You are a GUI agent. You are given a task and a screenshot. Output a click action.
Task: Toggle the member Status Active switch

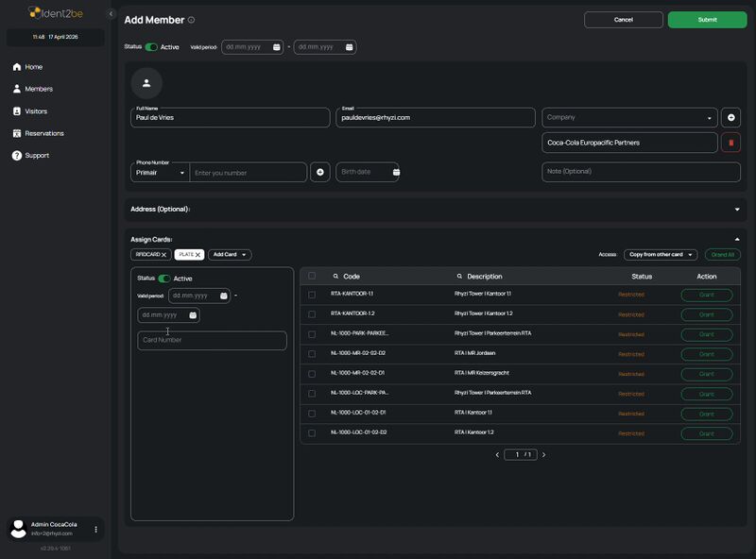click(x=151, y=46)
